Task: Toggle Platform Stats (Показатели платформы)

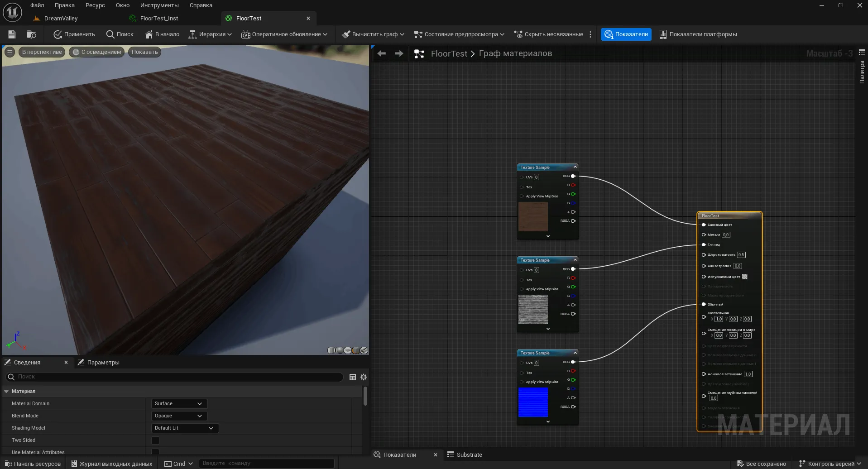Action: click(x=698, y=34)
